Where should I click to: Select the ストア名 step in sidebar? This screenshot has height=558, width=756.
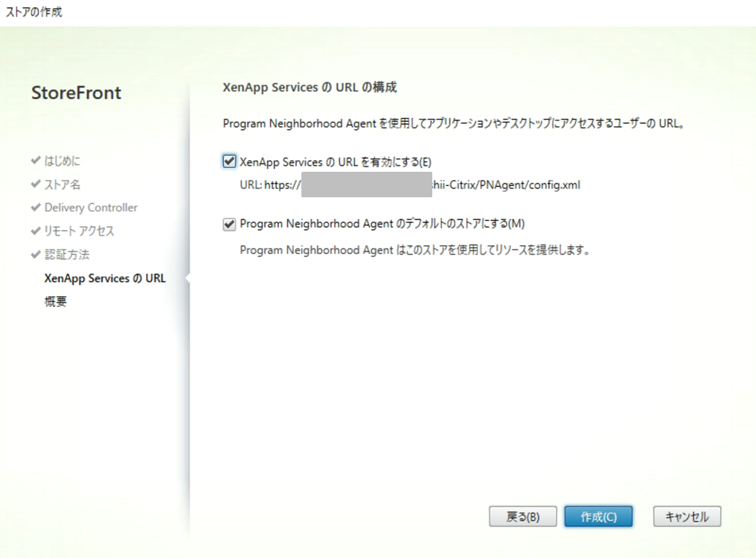tap(62, 185)
